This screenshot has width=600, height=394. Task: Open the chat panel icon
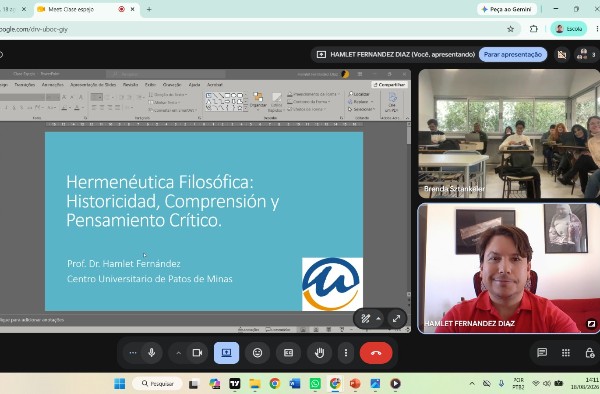pos(542,353)
